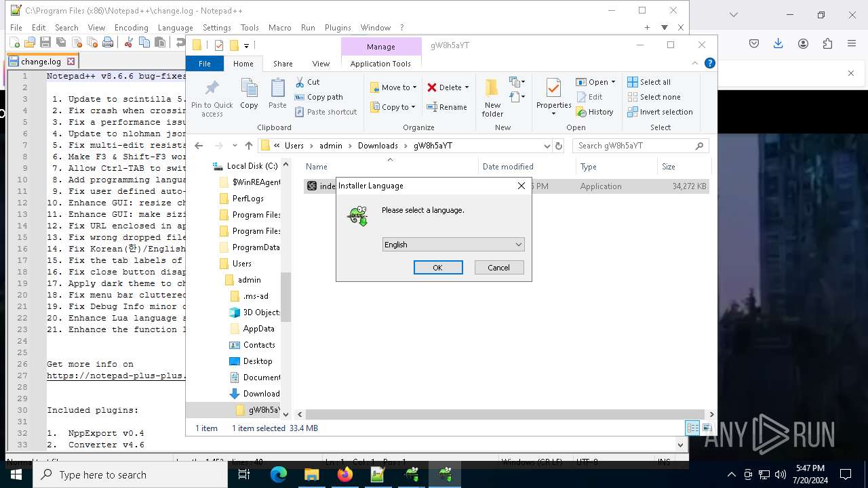Click the Close All icon in Notepad++ toolbar
Image resolution: width=868 pixels, height=488 pixels.
tap(92, 43)
